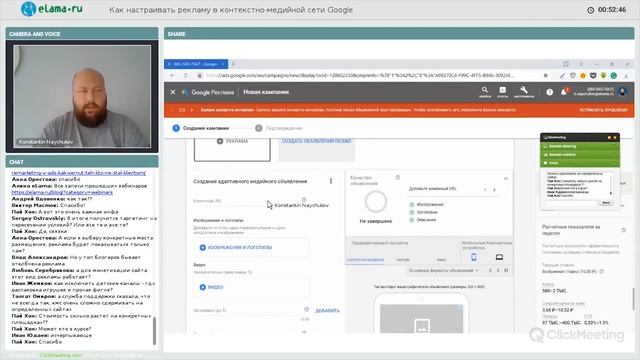Viewport: 640px width, 360px height.
Task: Click step 1 Создание кампании
Action: point(200,128)
